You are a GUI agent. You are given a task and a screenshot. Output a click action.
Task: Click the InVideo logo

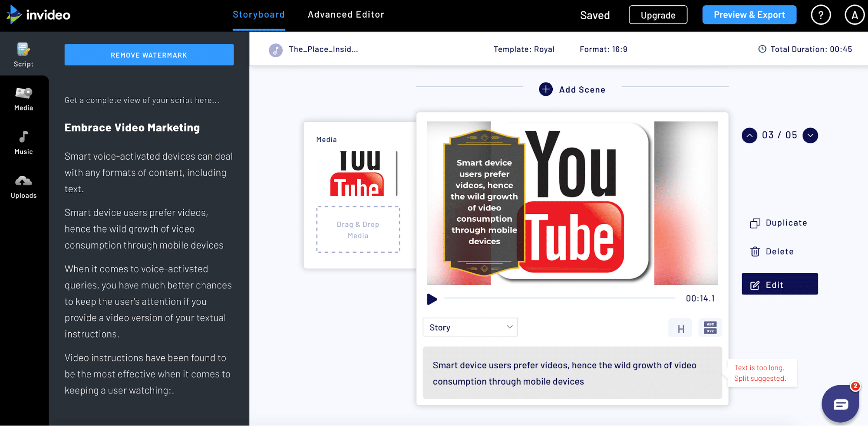pyautogui.click(x=38, y=15)
